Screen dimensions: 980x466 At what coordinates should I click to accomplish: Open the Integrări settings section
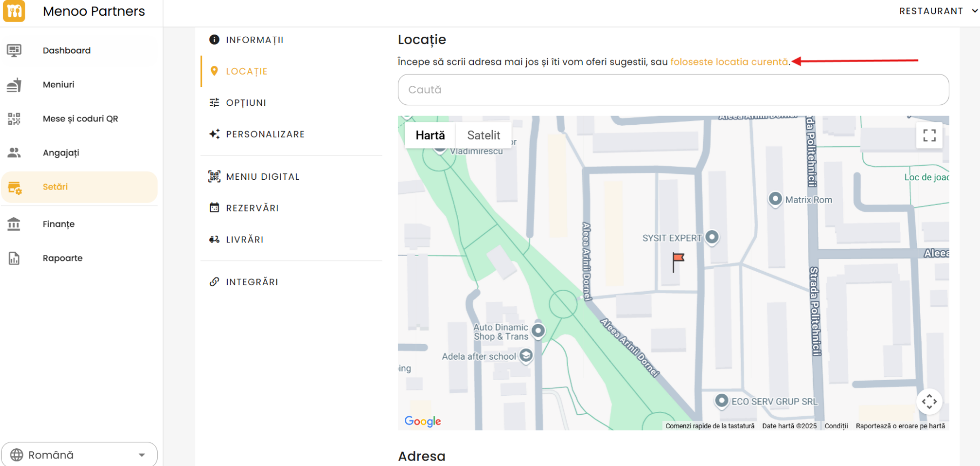tap(252, 282)
